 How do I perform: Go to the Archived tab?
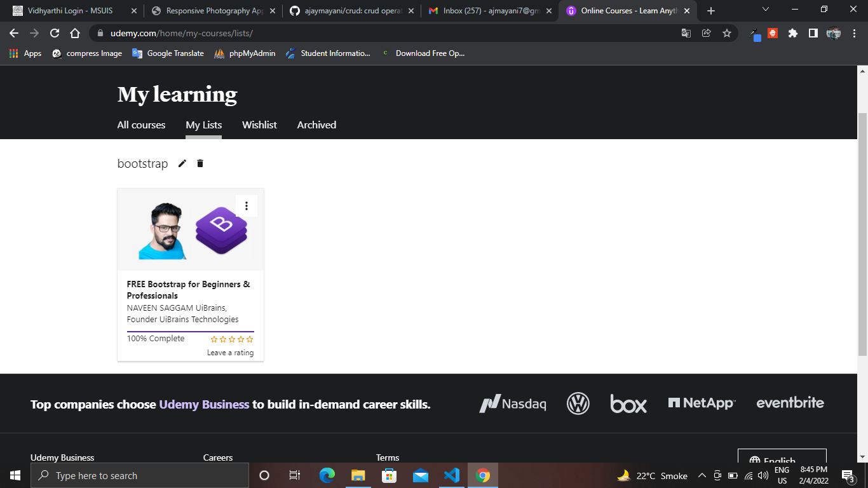coord(316,125)
